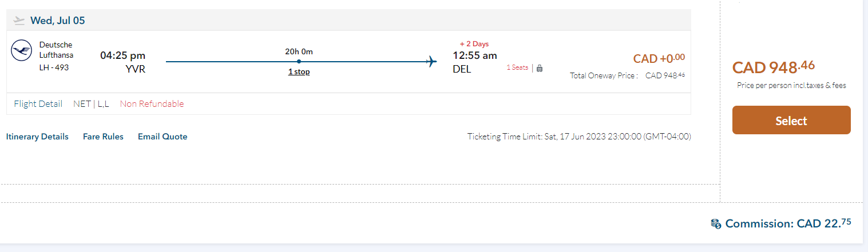The image size is (868, 252).
Task: Click the coins icon beside Commission
Action: [716, 223]
